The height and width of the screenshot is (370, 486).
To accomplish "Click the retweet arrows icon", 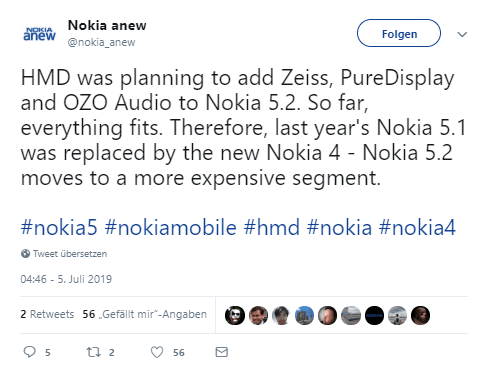I will 93,352.
